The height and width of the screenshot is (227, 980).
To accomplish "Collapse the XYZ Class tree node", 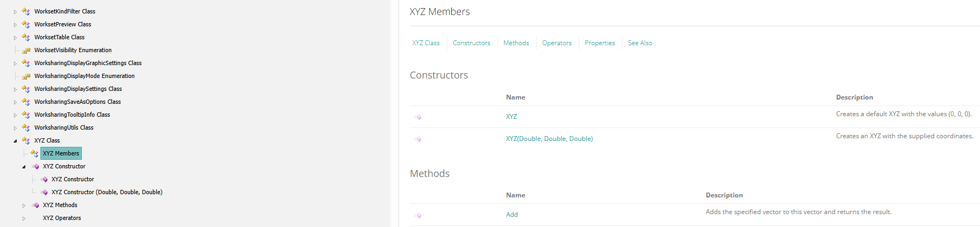I will [x=15, y=141].
